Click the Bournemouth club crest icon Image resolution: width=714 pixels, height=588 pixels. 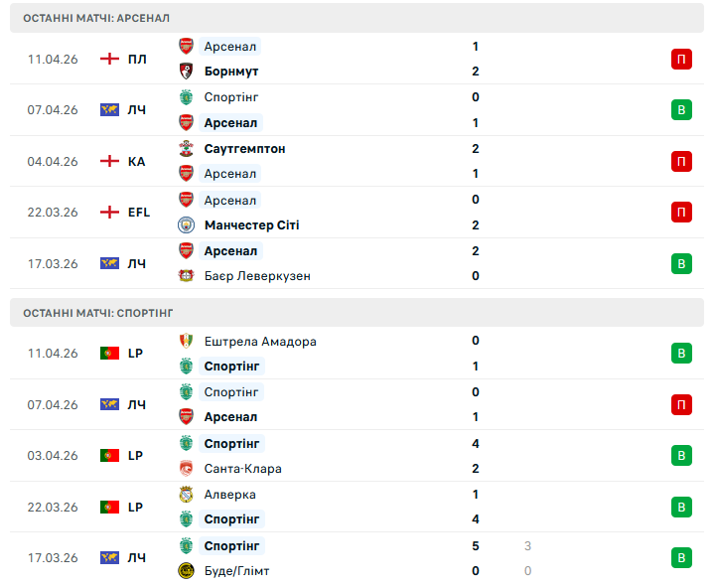(x=186, y=72)
